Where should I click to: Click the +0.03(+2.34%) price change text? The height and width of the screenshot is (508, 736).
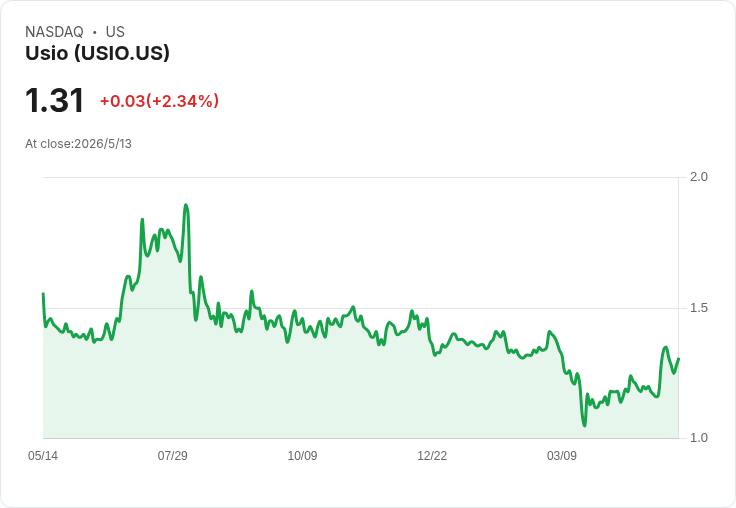159,101
